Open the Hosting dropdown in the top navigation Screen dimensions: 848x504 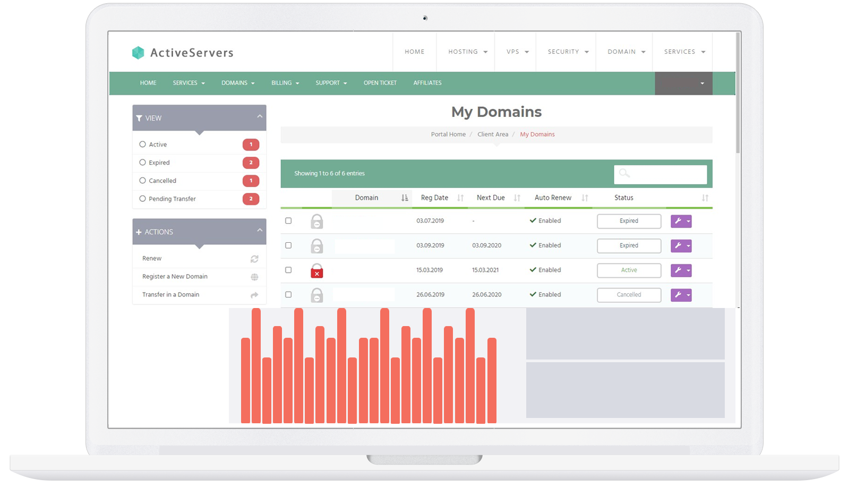467,52
